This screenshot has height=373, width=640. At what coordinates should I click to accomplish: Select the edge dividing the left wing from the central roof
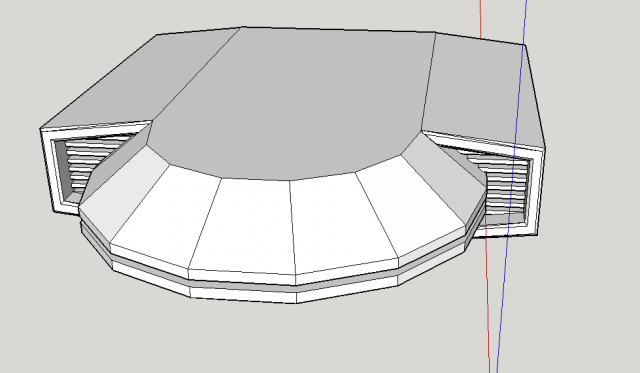(x=195, y=75)
